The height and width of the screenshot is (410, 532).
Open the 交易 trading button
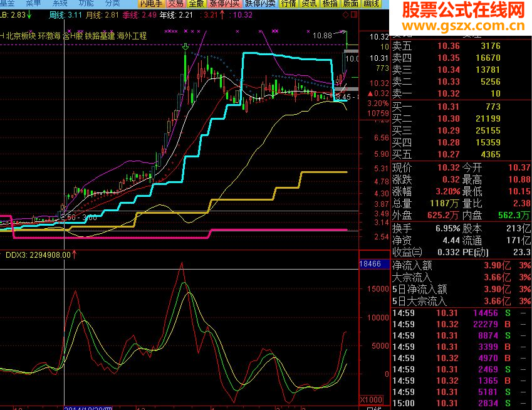point(175,4)
